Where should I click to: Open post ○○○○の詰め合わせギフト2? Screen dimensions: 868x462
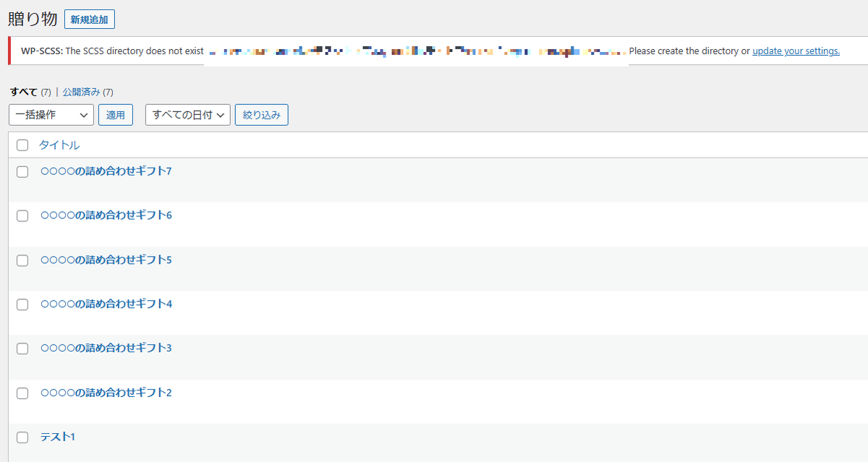pos(106,393)
